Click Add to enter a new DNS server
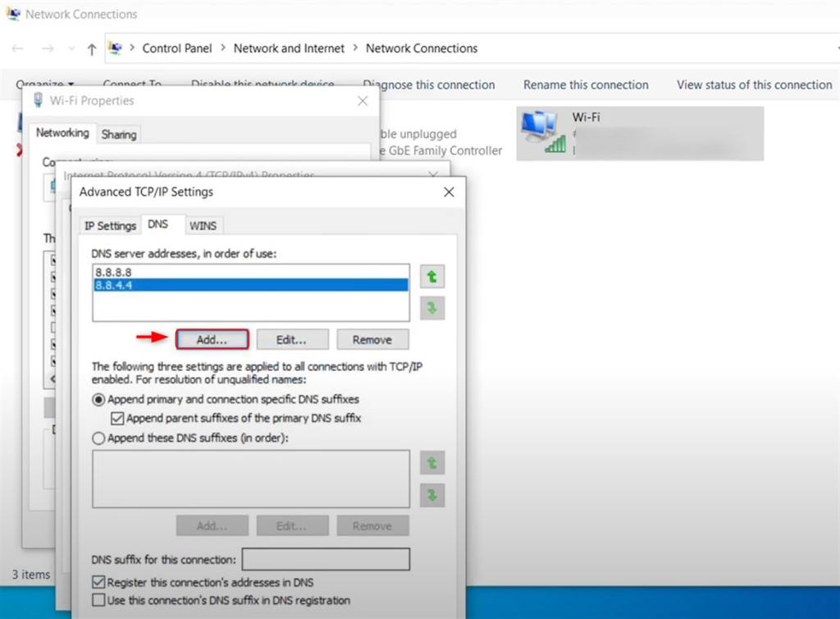The image size is (840, 619). (212, 339)
